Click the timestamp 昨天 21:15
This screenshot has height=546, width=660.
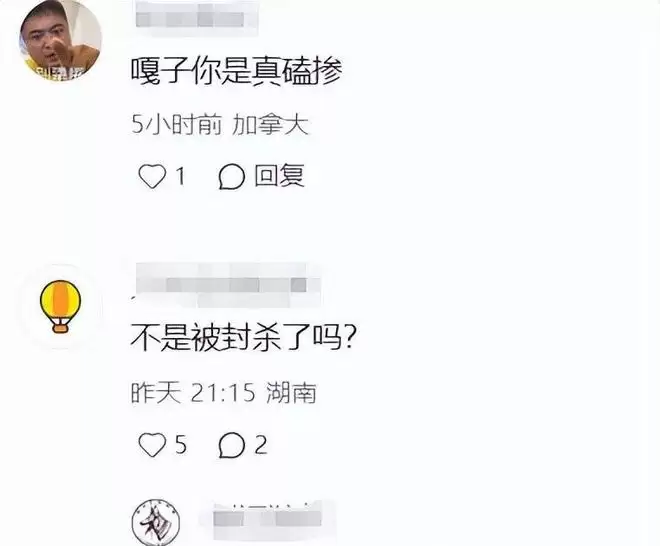(x=193, y=393)
